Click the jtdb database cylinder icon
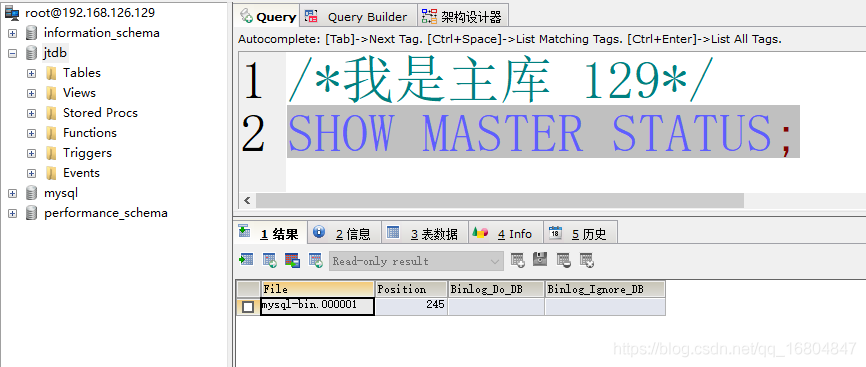 (31, 53)
